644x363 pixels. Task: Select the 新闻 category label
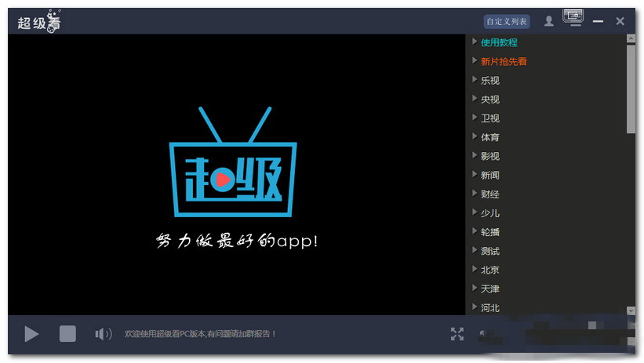(x=490, y=175)
